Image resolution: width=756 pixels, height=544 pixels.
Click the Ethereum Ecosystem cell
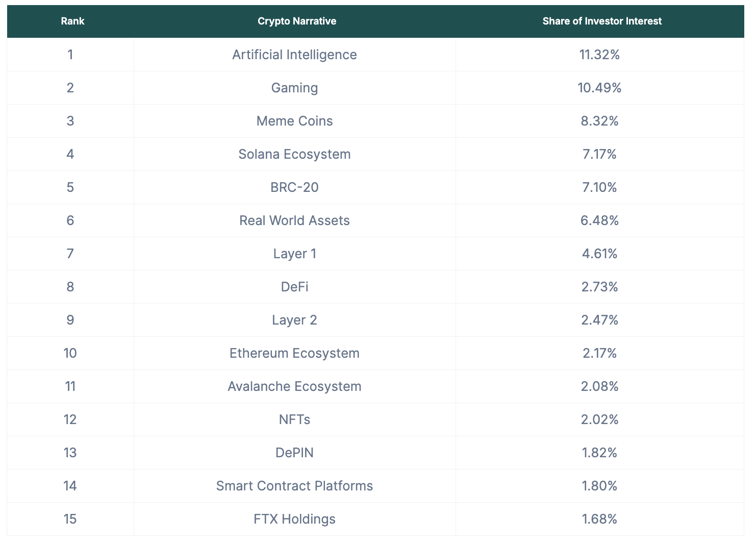pyautogui.click(x=294, y=353)
